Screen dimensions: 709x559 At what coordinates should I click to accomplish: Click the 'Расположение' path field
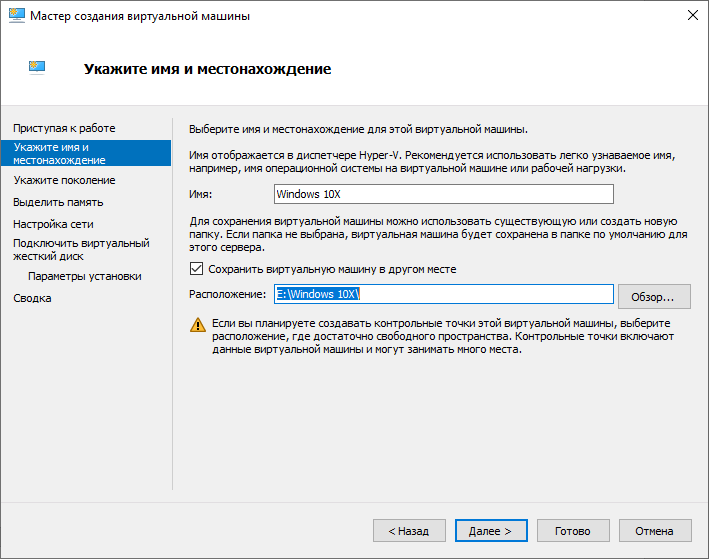(x=442, y=294)
